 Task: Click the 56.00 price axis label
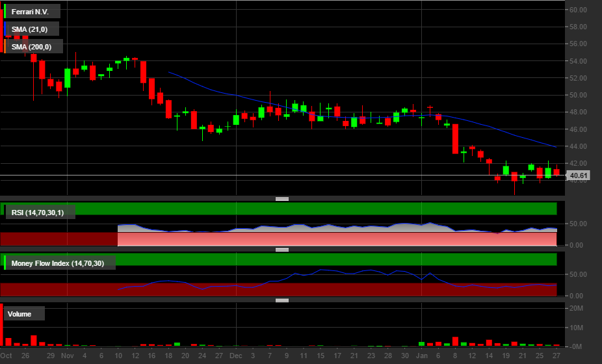[578, 44]
